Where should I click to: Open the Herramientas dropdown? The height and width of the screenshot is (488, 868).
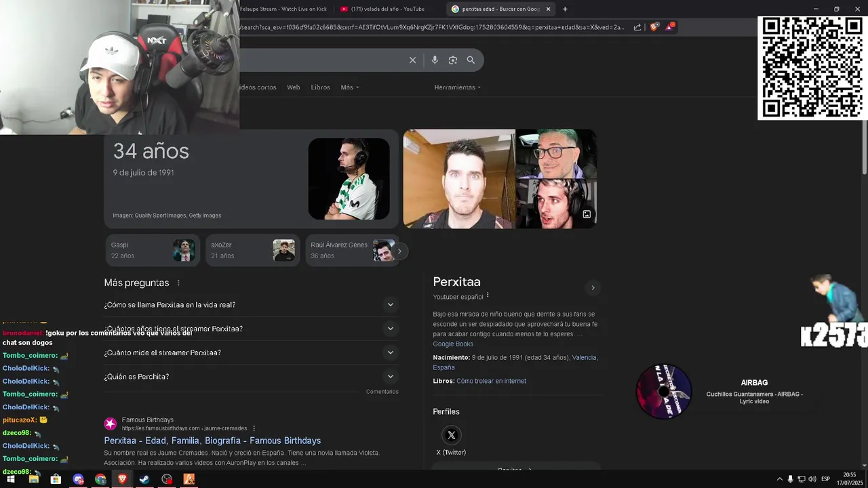tap(458, 87)
